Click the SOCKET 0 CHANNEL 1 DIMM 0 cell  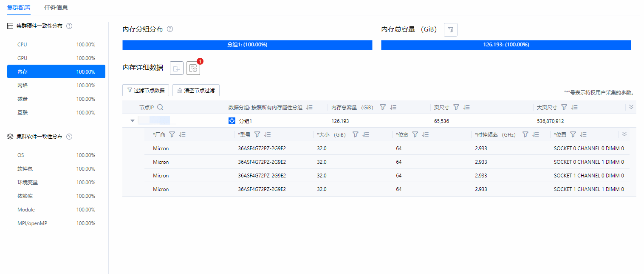(589, 162)
